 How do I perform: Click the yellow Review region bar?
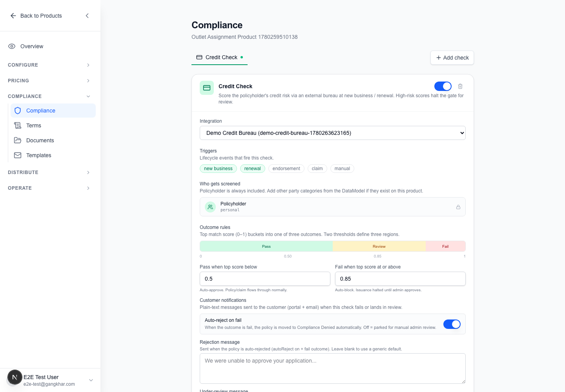379,246
